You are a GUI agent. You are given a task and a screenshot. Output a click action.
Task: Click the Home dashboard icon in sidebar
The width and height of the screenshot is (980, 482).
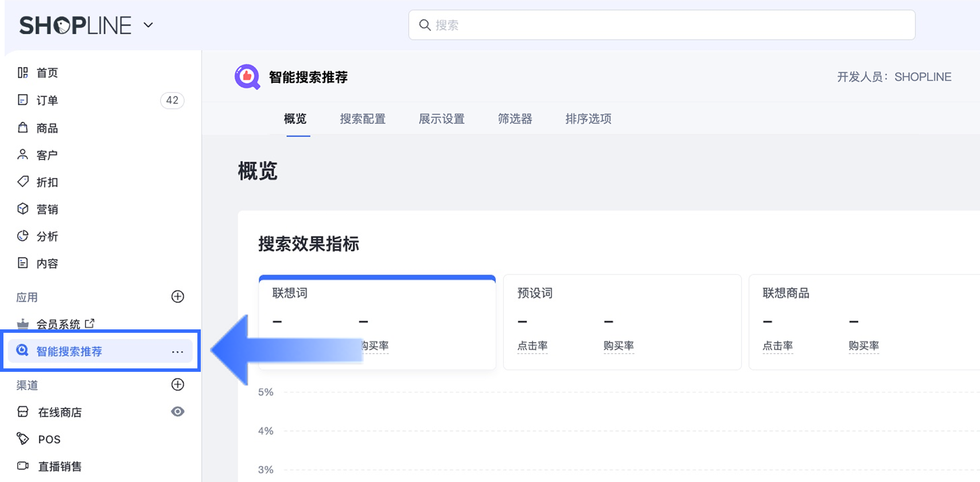pyautogui.click(x=23, y=73)
